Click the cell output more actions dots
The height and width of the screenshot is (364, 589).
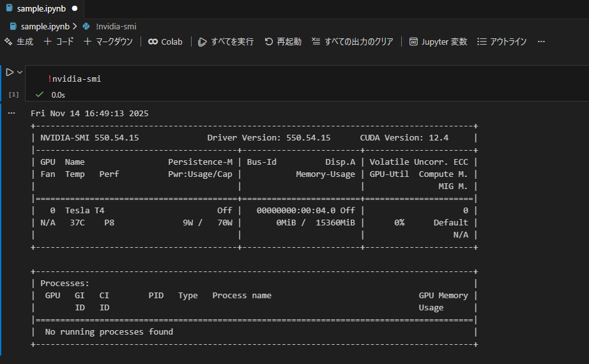[x=11, y=113]
